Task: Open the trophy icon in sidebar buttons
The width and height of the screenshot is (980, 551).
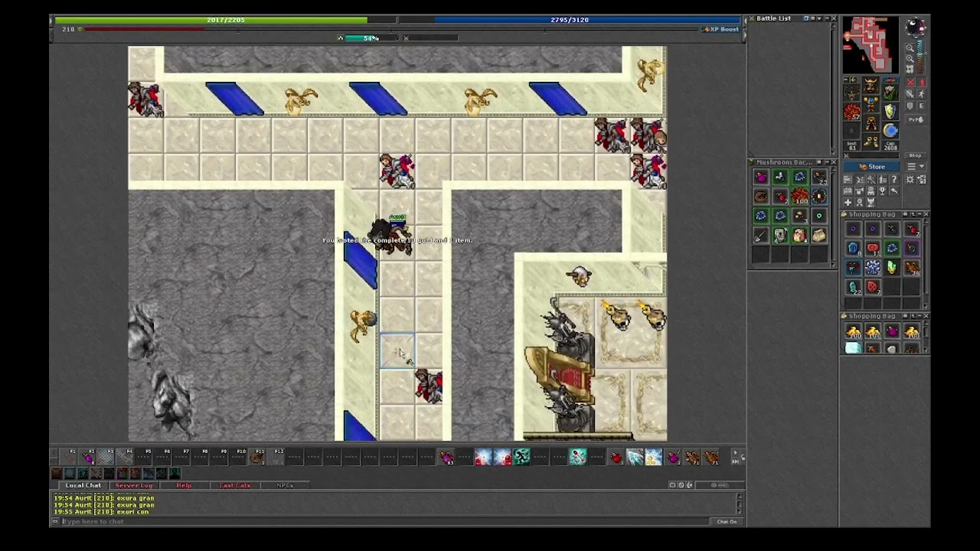Action: tap(882, 191)
